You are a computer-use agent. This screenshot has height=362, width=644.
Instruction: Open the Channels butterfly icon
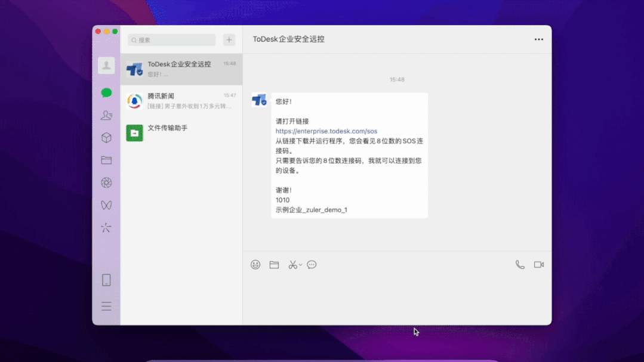pos(106,205)
